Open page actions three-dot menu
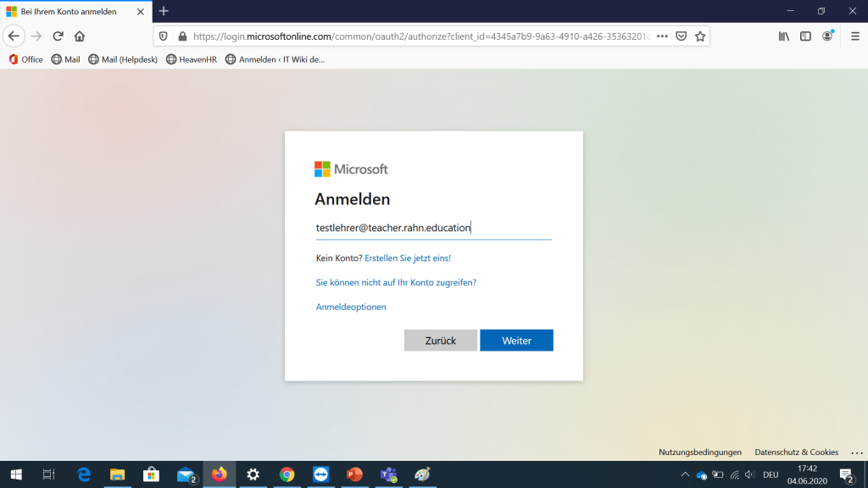Screen dimensions: 868x488 pos(662,36)
